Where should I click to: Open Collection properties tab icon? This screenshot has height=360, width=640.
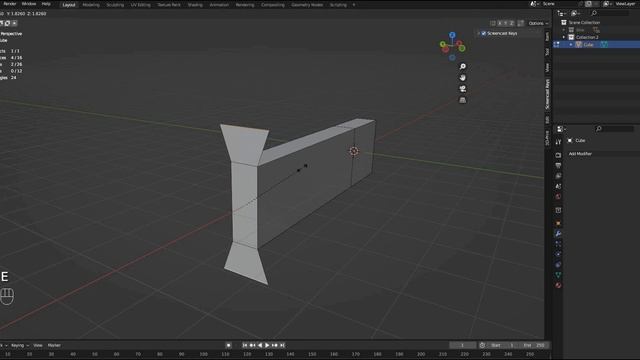[x=558, y=210]
